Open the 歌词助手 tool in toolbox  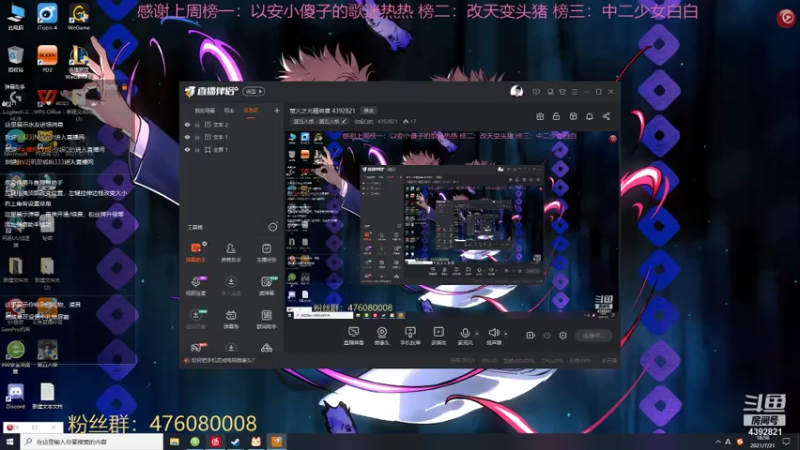266,319
